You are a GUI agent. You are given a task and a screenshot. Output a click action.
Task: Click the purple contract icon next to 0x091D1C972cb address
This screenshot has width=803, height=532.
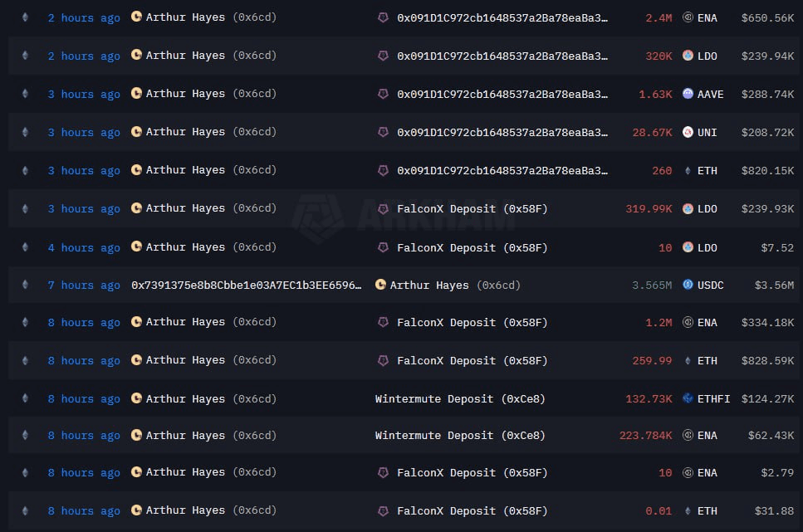tap(383, 17)
